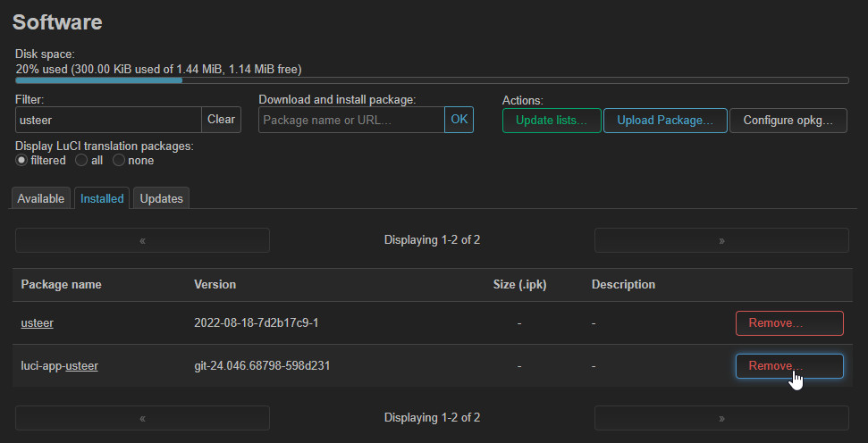The image size is (868, 443).
Task: Click the Package name or URL field
Action: [x=351, y=120]
